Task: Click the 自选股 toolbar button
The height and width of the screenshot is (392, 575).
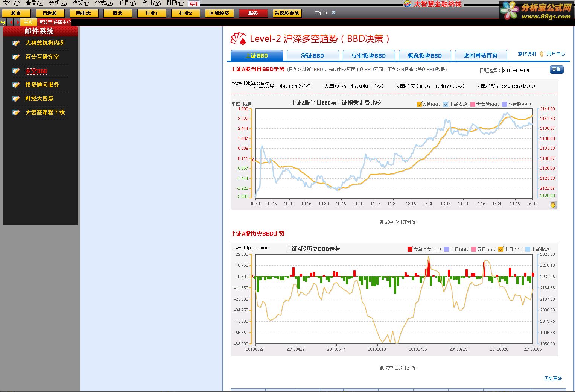Action: tap(50, 13)
